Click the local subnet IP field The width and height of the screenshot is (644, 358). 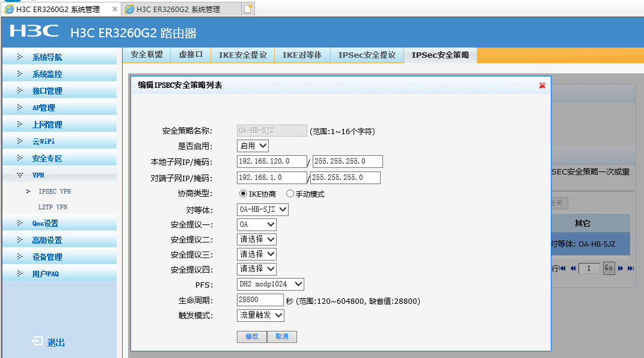tap(272, 161)
